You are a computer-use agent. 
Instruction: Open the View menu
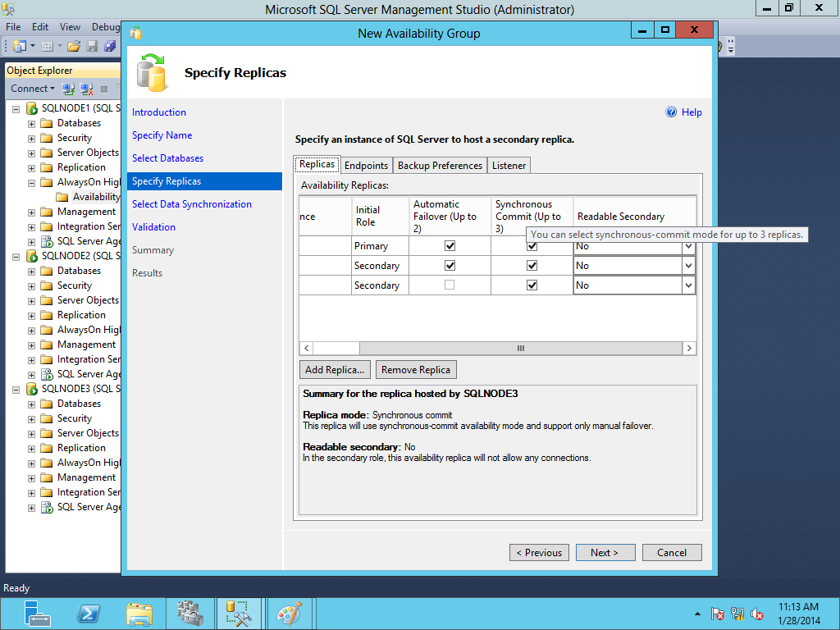[x=70, y=27]
